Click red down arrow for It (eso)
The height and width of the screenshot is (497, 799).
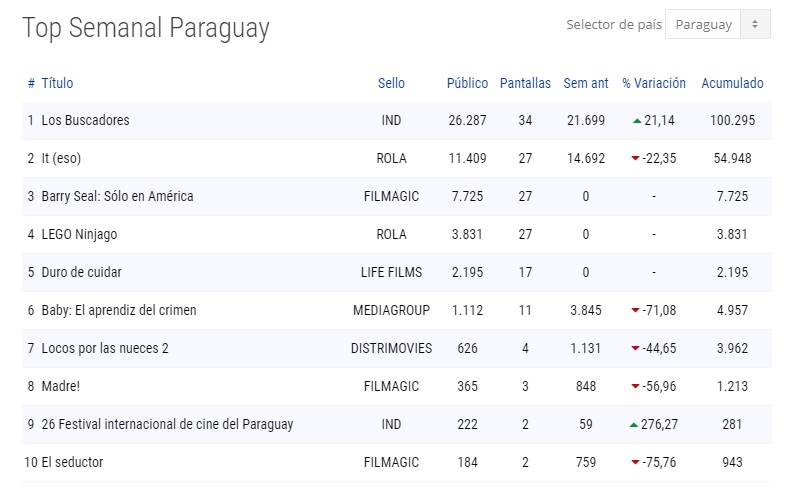(x=635, y=159)
